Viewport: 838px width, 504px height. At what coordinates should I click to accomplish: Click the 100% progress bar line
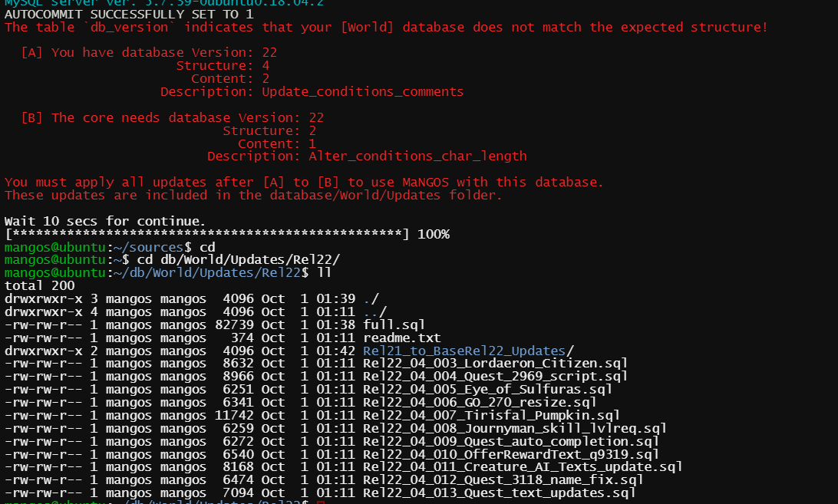(x=227, y=234)
